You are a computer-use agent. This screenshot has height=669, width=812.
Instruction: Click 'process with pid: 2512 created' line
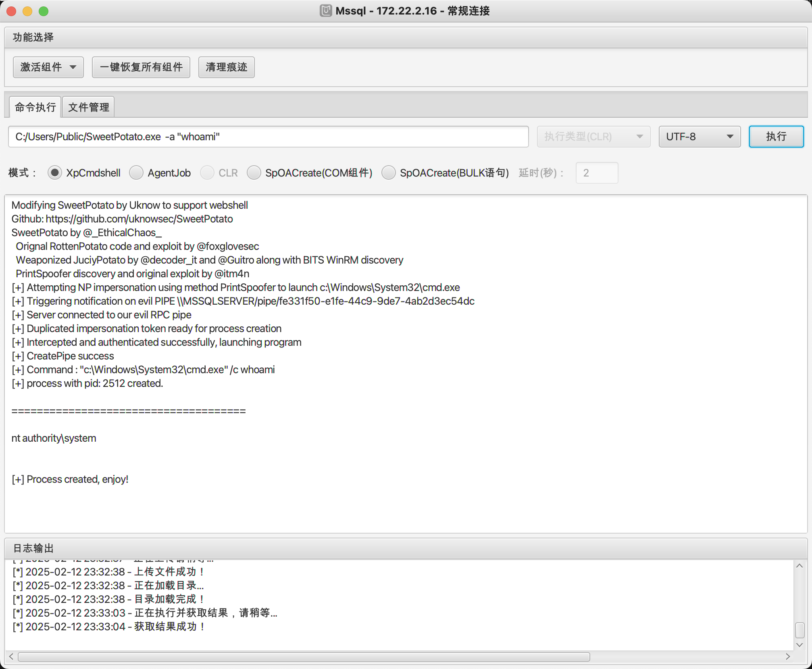click(x=87, y=383)
